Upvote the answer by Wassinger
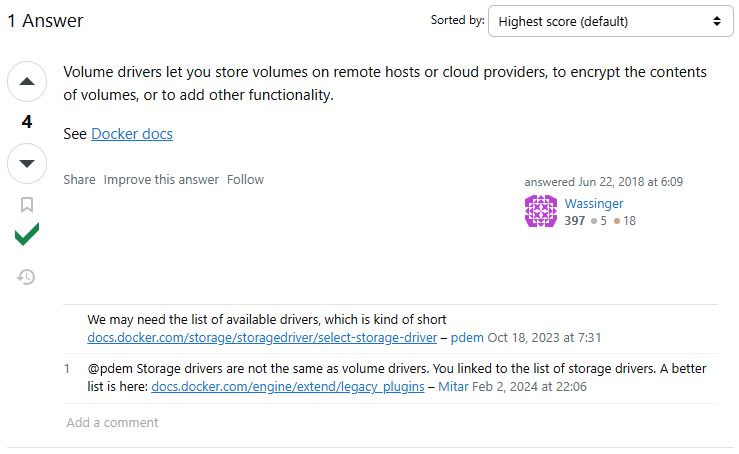Screen dimensions: 739x454 [x=27, y=82]
